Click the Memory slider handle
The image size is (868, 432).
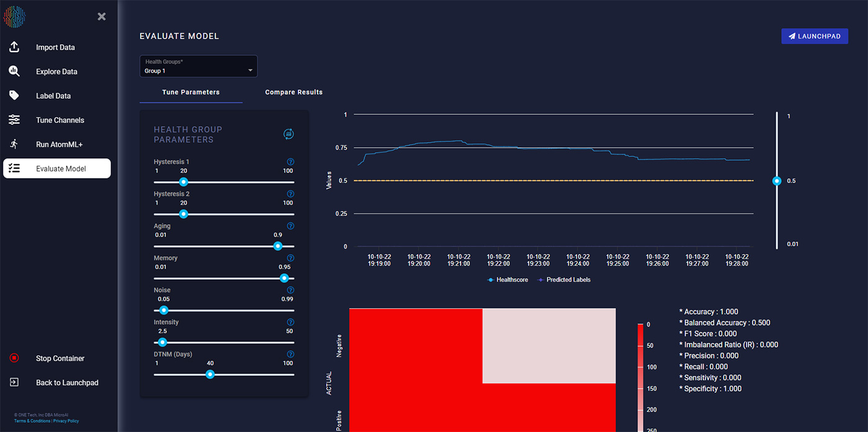coord(284,278)
